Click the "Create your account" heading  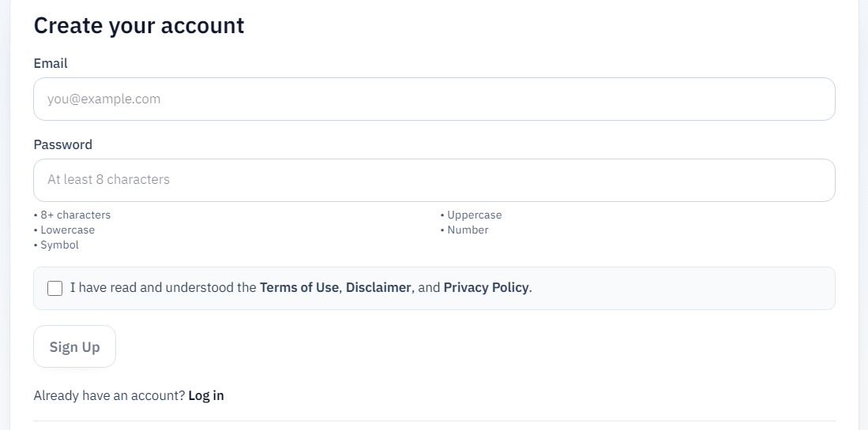[139, 25]
